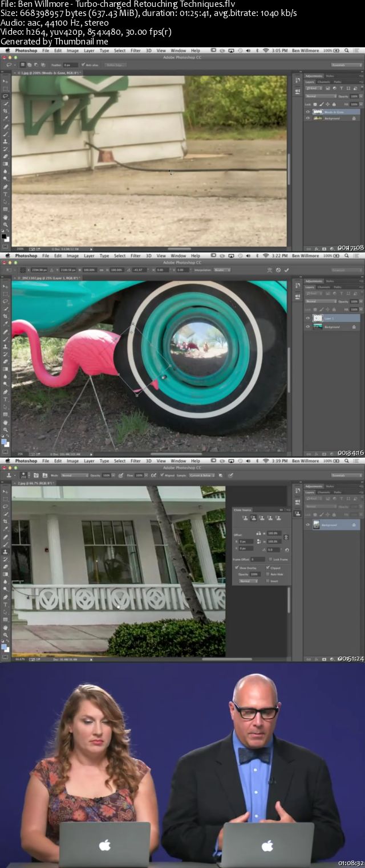Select the Move tool in the flamingo screenshot

tap(5, 286)
